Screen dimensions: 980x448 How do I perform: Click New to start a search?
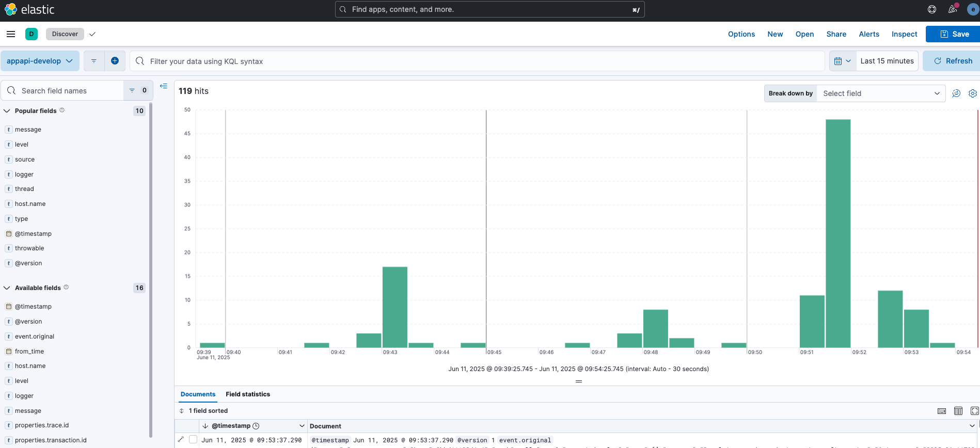775,34
